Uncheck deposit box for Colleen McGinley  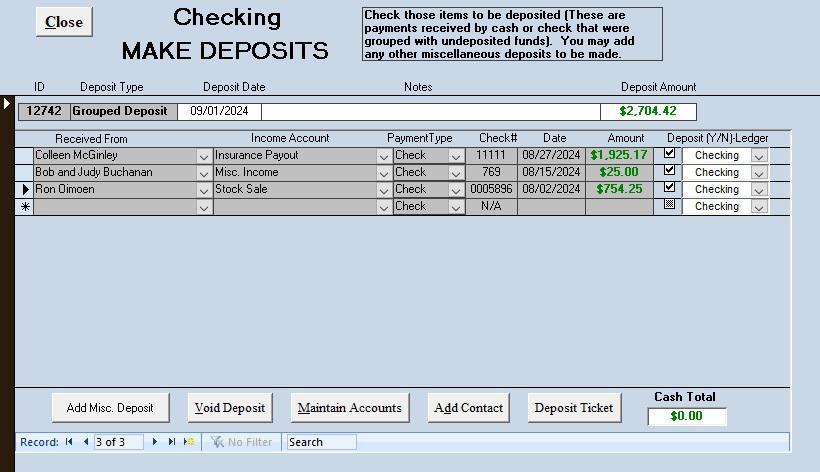(670, 154)
